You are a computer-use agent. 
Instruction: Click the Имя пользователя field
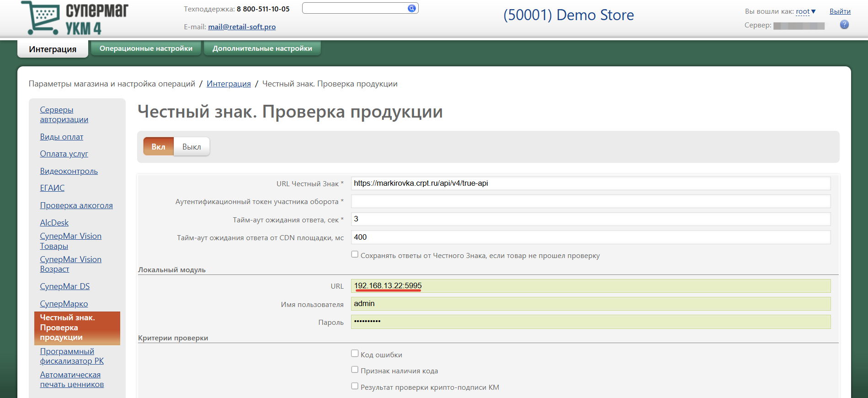click(x=591, y=304)
